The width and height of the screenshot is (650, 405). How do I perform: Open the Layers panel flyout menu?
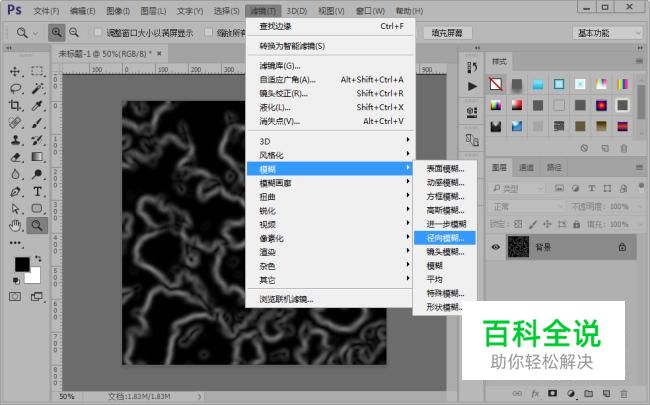pyautogui.click(x=639, y=167)
